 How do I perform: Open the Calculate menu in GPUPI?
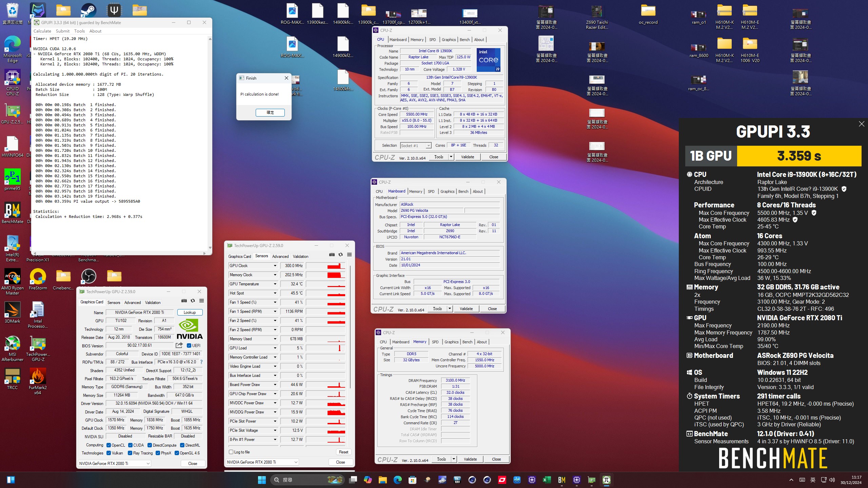[x=42, y=31]
